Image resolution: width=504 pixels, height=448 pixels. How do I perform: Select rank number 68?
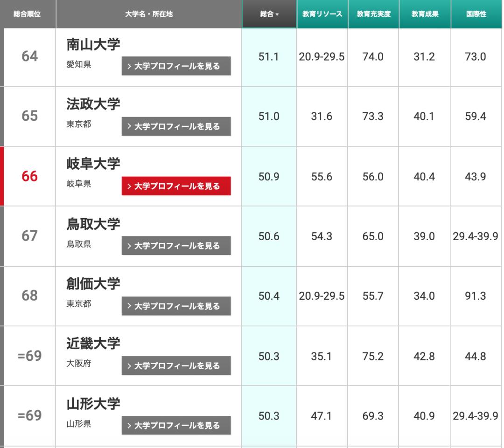coord(29,296)
